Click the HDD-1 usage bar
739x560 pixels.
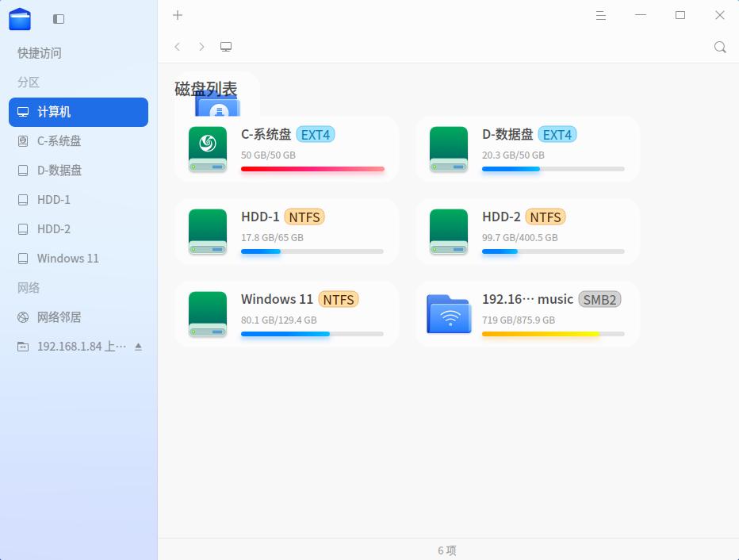(x=312, y=251)
